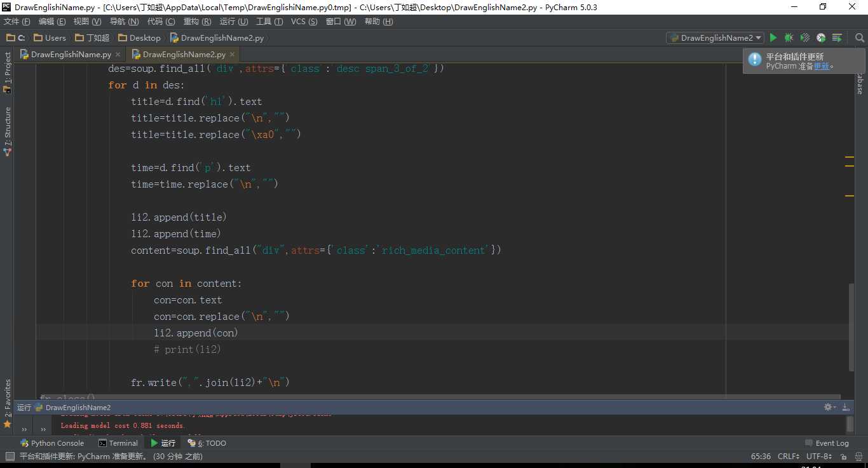Image resolution: width=868 pixels, height=468 pixels.
Task: Click the 'Loading model cost 0.881 seconds.' output
Action: pyautogui.click(x=123, y=425)
